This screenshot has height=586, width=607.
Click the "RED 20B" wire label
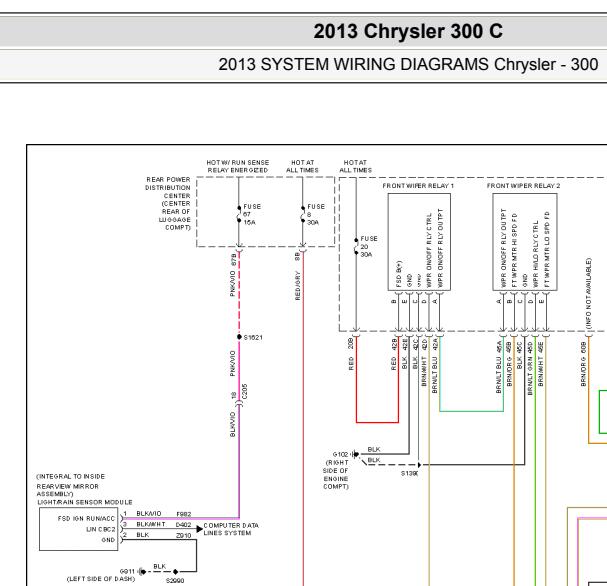coord(351,354)
